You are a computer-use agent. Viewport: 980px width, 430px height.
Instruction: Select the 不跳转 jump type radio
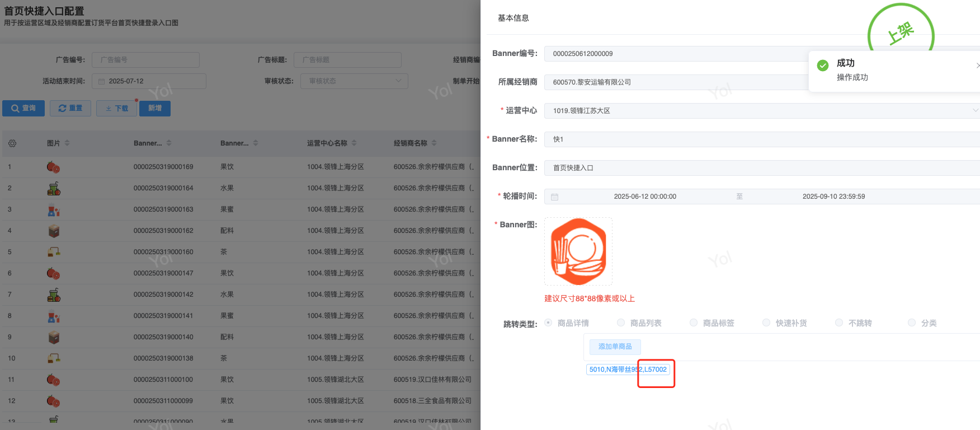(x=839, y=322)
